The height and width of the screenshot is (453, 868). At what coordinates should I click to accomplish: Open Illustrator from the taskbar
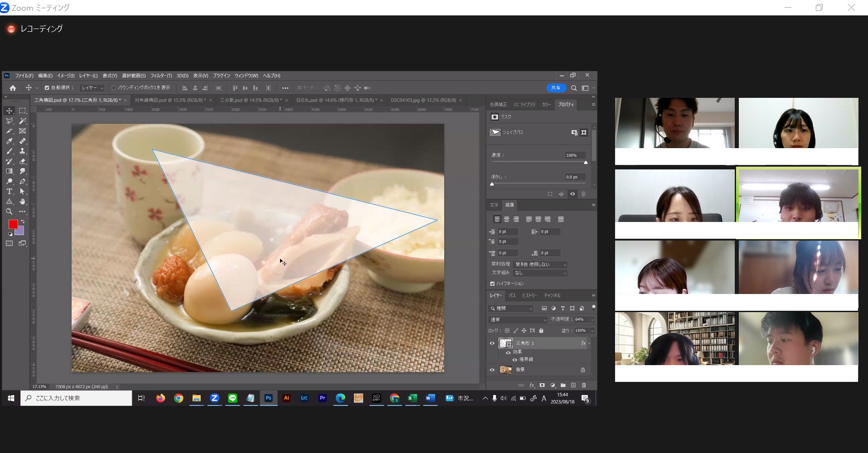pyautogui.click(x=286, y=398)
